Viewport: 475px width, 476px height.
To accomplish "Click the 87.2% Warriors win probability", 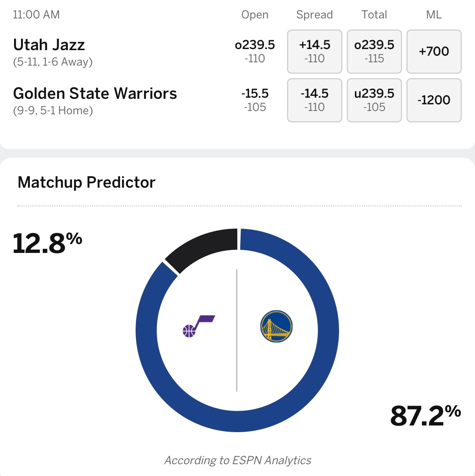I will click(x=426, y=416).
